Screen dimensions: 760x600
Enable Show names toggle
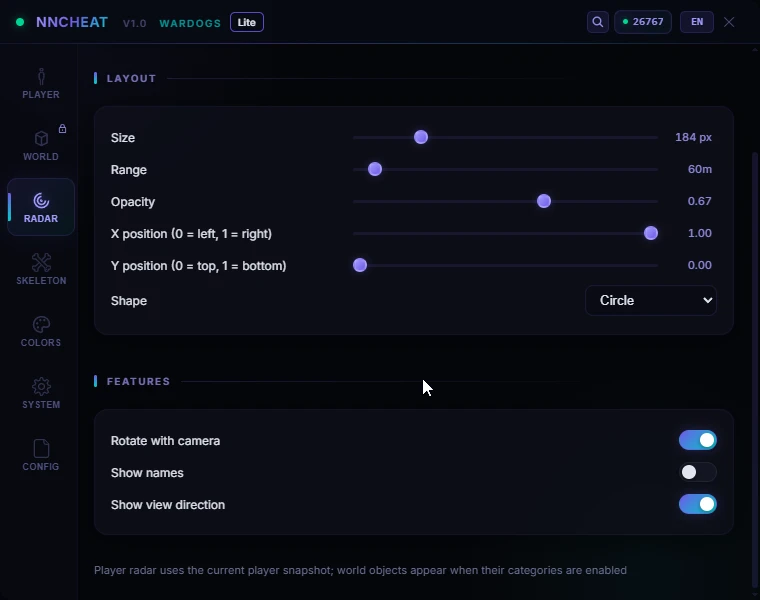click(x=697, y=472)
